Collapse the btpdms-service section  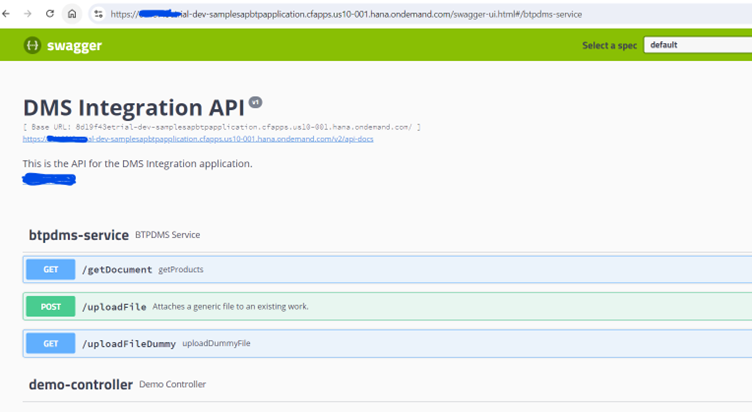[78, 235]
